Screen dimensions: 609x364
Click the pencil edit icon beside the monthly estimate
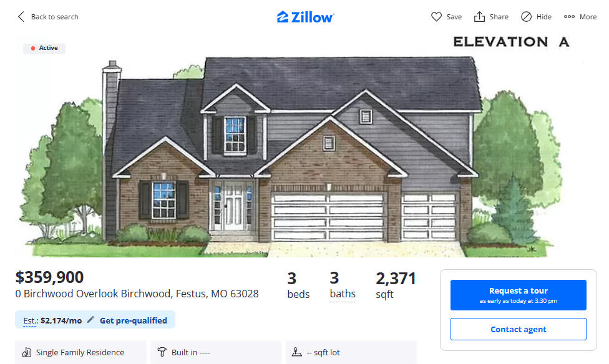coord(90,320)
